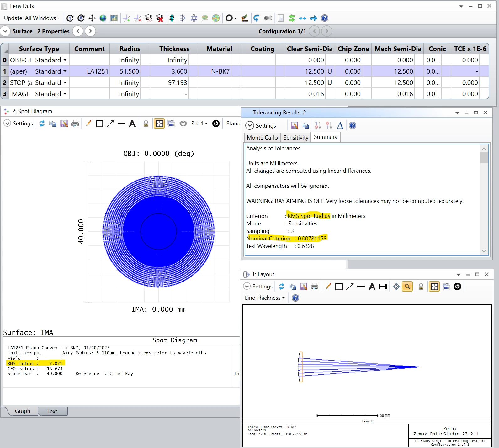Screen dimensions: 499x448
Task: Switch to Monte Carlo tab
Action: point(262,137)
